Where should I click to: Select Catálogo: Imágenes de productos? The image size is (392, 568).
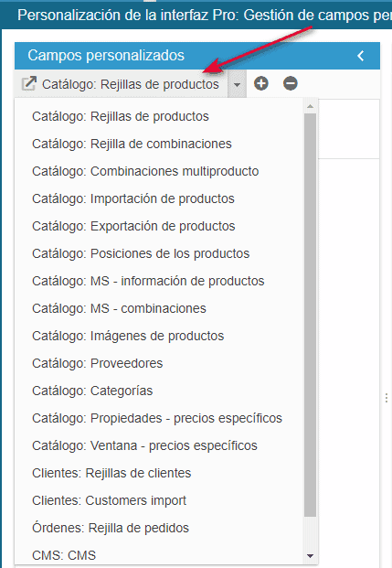click(128, 336)
